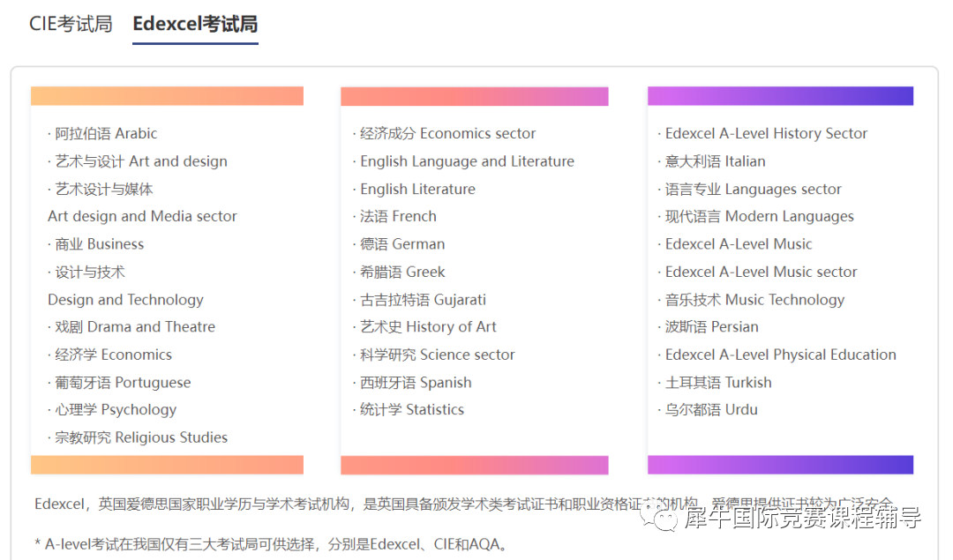Choose the 波斯语 Persian subject
This screenshot has height=560, width=953.
(x=712, y=327)
